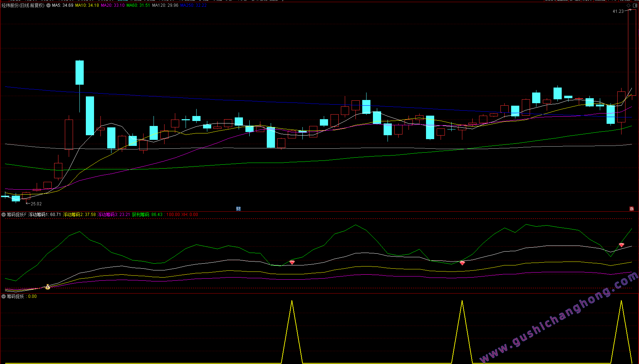Click the XH: 0.00 value label
Image resolution: width=639 pixels, height=364 pixels.
click(190, 215)
